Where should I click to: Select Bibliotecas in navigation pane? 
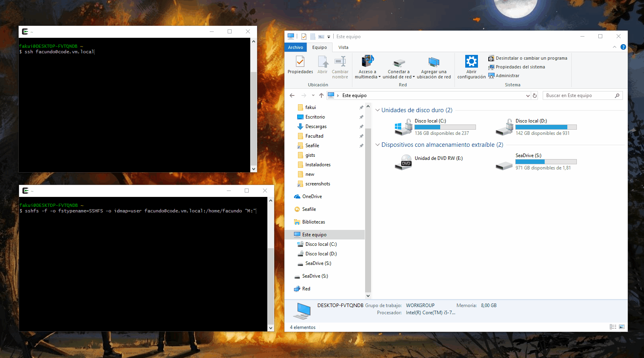[313, 222]
